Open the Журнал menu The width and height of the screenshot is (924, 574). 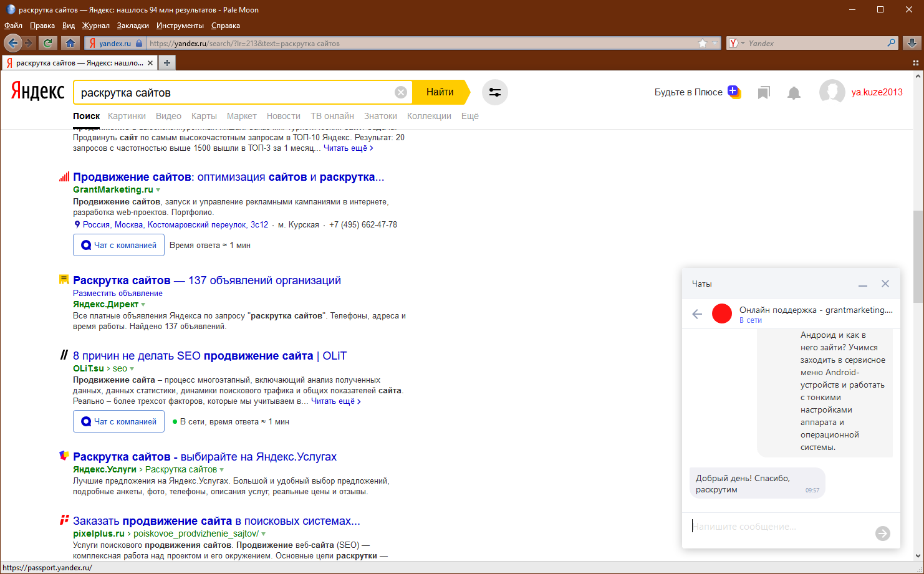click(x=96, y=26)
